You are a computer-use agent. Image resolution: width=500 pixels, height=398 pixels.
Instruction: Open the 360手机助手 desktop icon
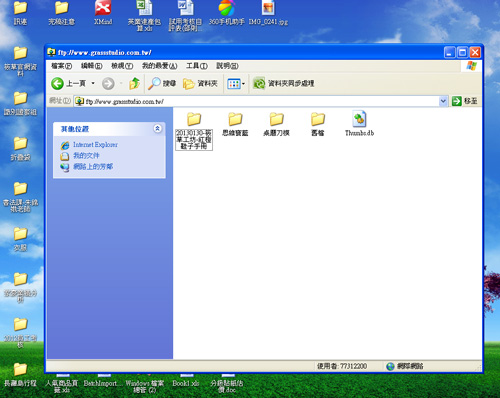227,13
